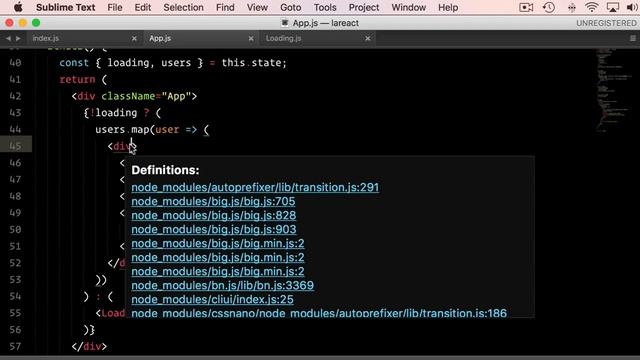The height and width of the screenshot is (360, 640).
Task: Open the View menu
Action: coord(257,7)
